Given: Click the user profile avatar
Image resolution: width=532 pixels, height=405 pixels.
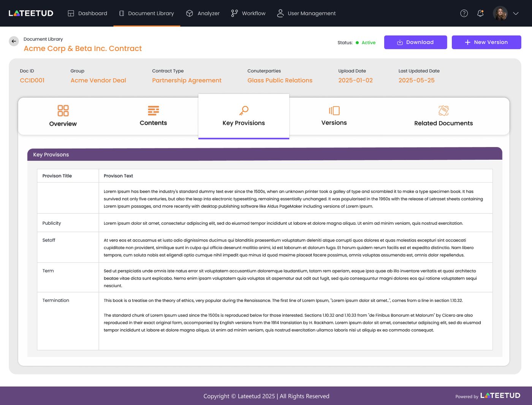Looking at the screenshot, I should tap(500, 13).
